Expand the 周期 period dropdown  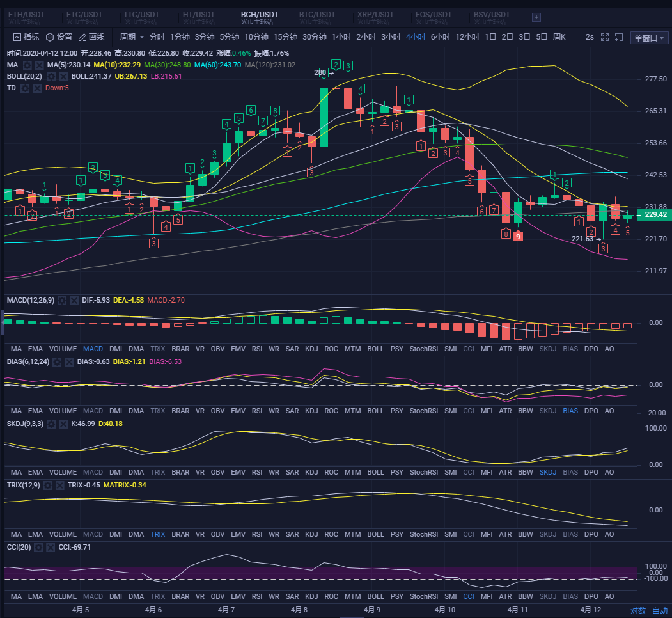(x=132, y=37)
